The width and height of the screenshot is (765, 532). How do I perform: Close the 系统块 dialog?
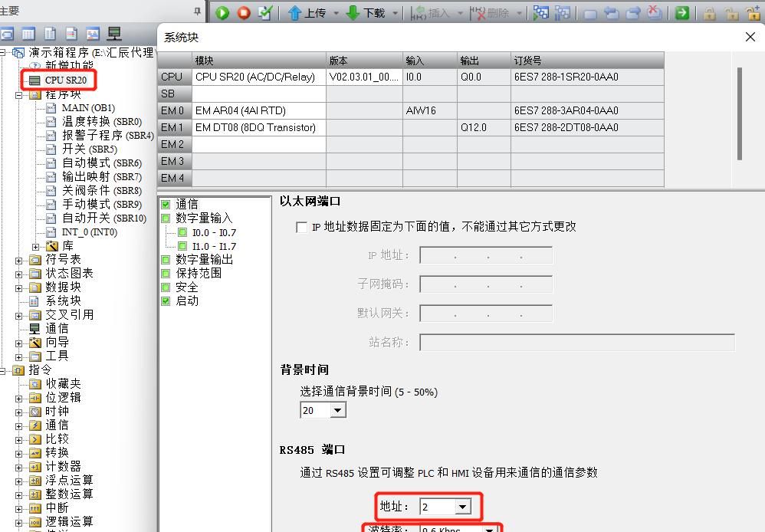tap(749, 36)
